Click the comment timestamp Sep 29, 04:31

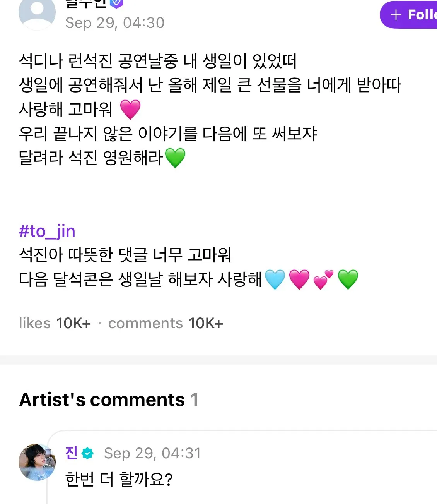(152, 453)
